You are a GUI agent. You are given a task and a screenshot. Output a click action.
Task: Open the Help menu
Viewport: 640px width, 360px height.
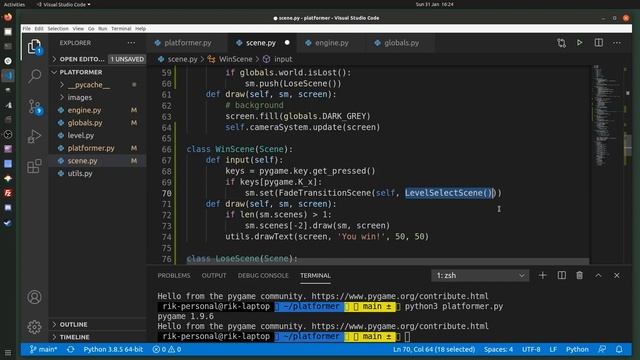click(x=140, y=29)
